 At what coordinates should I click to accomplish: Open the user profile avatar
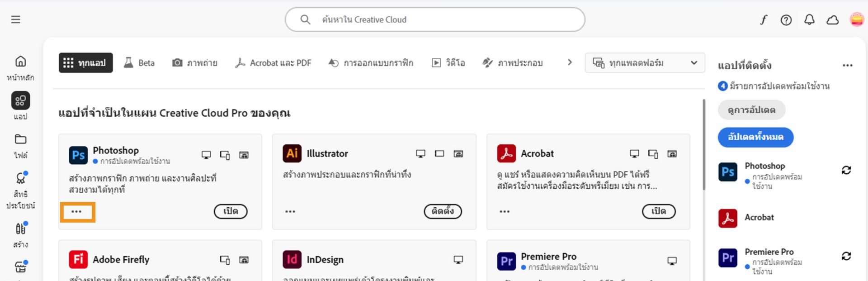click(x=857, y=19)
